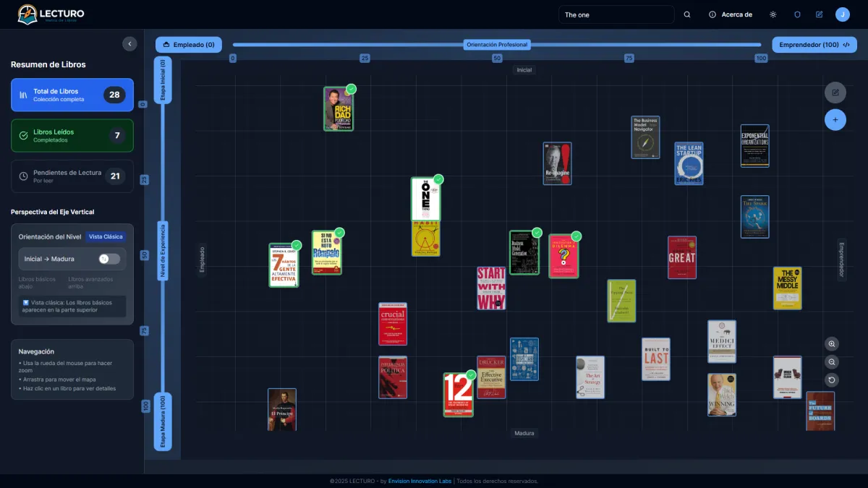Toggle Inicial → Madura switch
This screenshot has width=868, height=488.
pyautogui.click(x=109, y=259)
